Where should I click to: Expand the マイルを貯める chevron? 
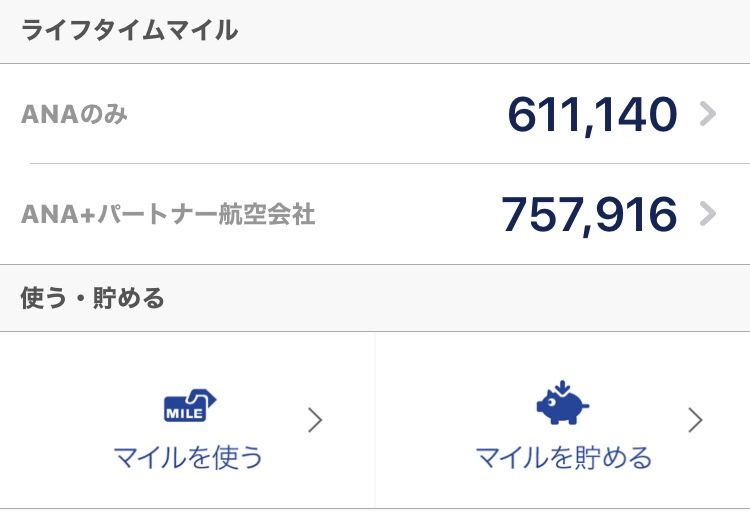point(695,420)
